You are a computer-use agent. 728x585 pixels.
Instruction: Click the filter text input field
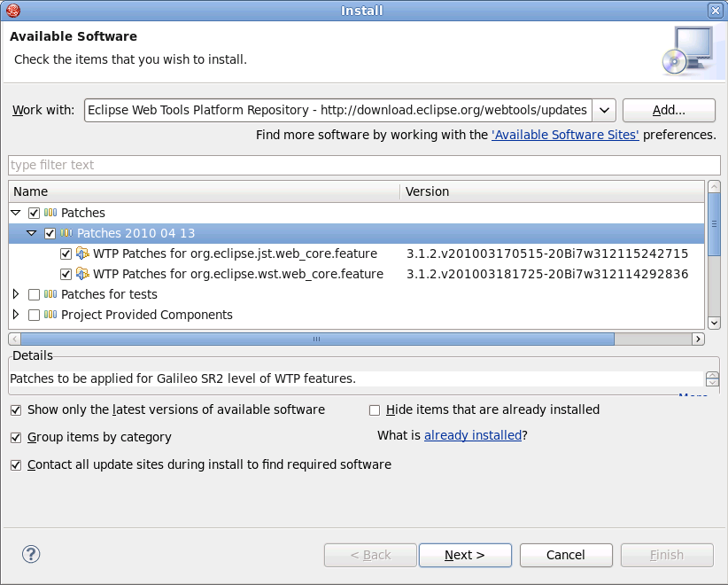[x=363, y=165]
